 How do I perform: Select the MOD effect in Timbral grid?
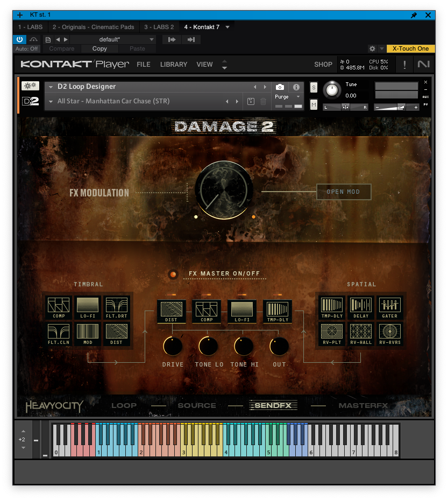pos(88,334)
